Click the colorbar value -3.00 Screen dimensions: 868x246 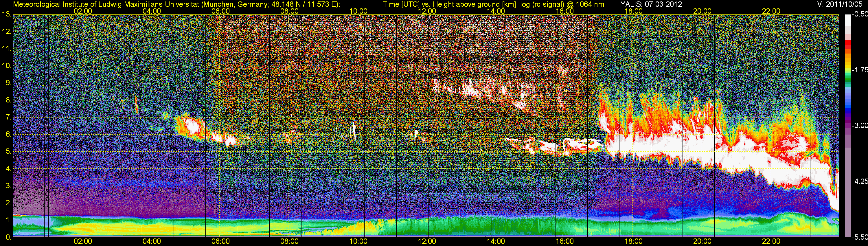point(860,125)
